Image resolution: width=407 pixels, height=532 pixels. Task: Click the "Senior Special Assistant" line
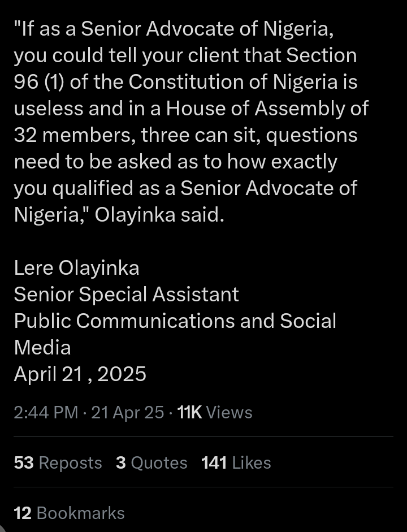(x=127, y=295)
